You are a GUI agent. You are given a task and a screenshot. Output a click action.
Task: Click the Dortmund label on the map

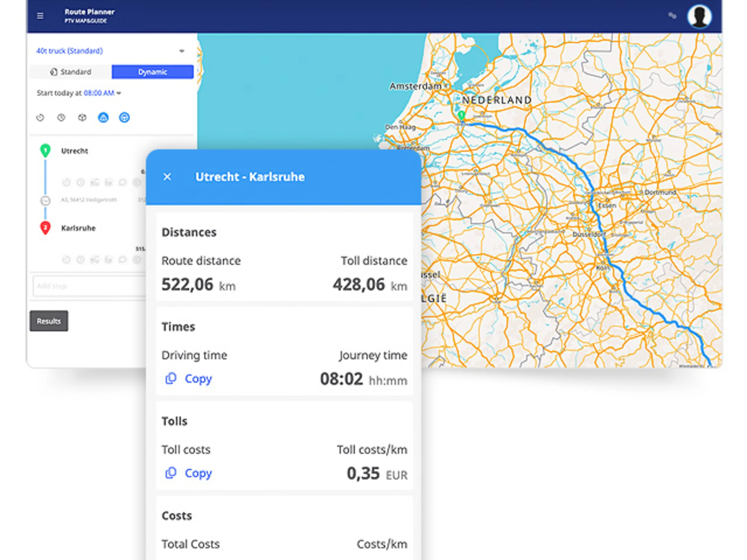pyautogui.click(x=660, y=192)
